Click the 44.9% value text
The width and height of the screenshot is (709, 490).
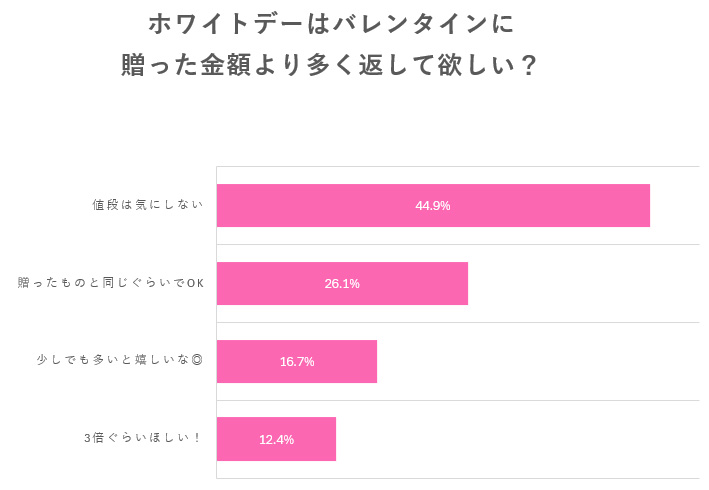pyautogui.click(x=433, y=206)
